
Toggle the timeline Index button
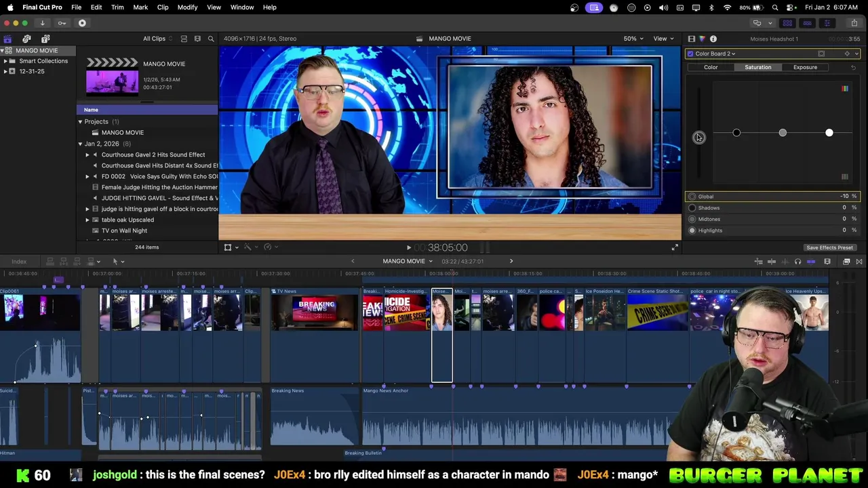click(19, 262)
